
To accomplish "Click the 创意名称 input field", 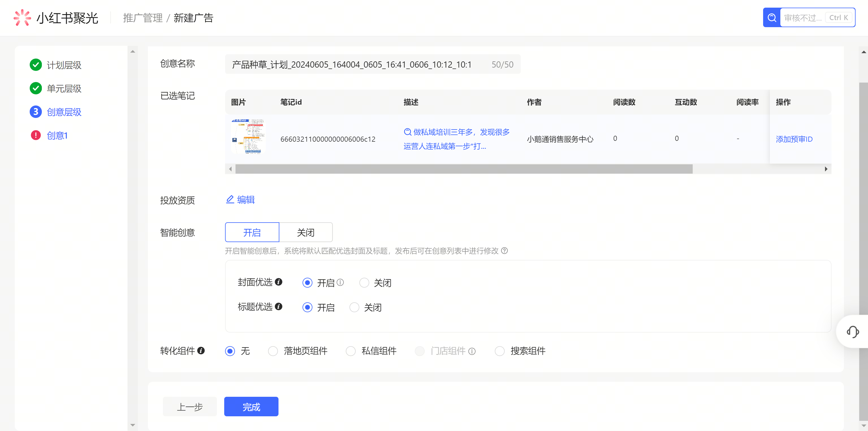I will tap(373, 64).
